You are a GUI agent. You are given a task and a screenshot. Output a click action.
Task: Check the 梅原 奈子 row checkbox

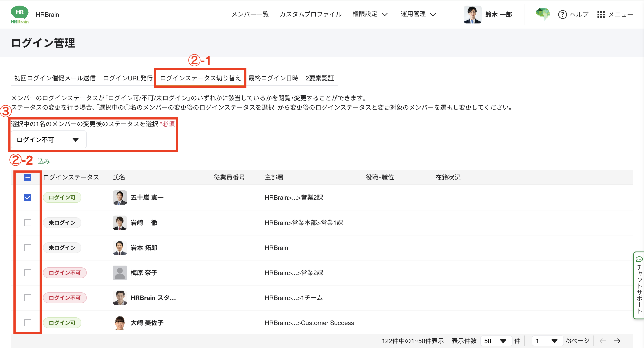pos(28,273)
